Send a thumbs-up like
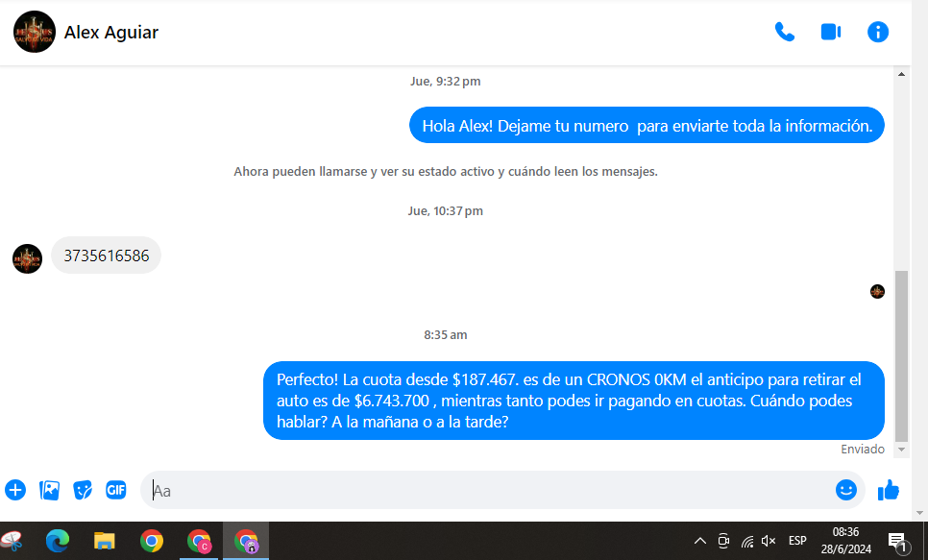This screenshot has height=560, width=928. (889, 490)
